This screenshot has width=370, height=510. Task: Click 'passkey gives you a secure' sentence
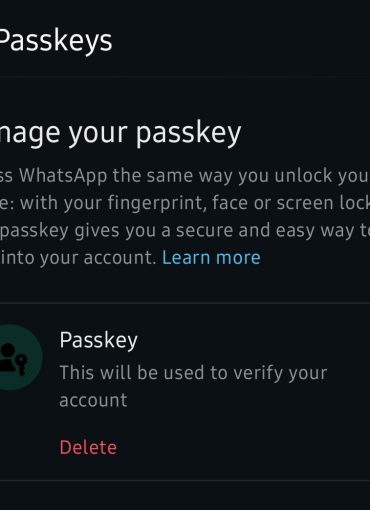point(185,230)
